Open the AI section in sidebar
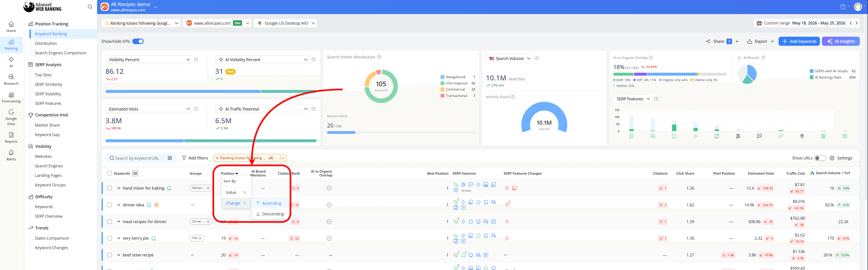The width and height of the screenshot is (868, 270). coord(11,62)
